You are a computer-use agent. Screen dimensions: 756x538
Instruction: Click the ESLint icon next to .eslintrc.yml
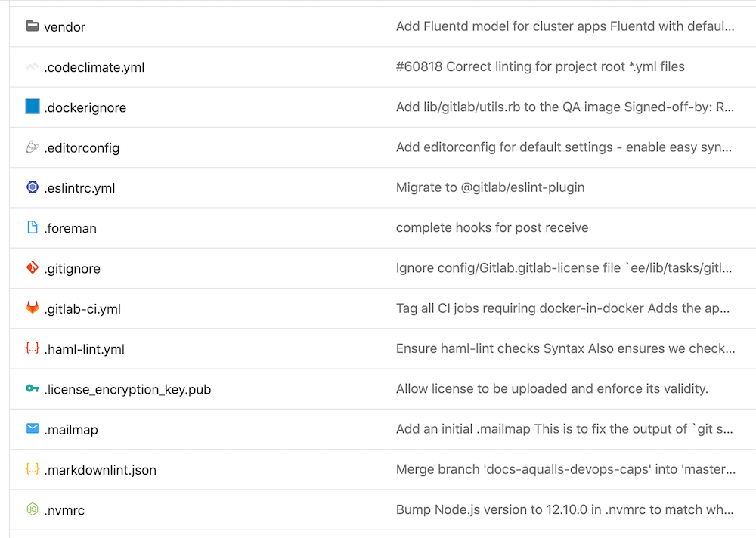[x=32, y=187]
